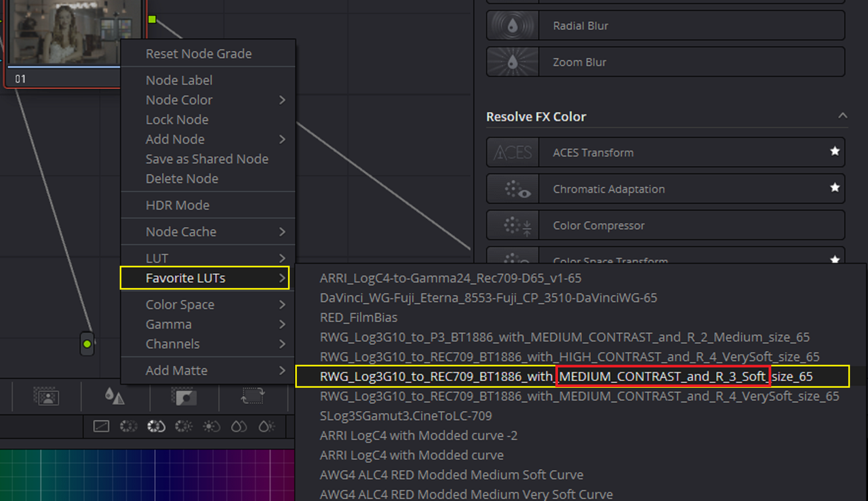Unfavorite ACES Transform via its star
The image size is (868, 501).
835,152
